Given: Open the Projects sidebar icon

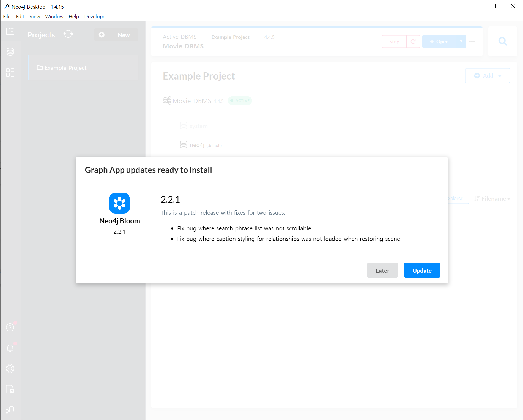Looking at the screenshot, I should (x=10, y=31).
